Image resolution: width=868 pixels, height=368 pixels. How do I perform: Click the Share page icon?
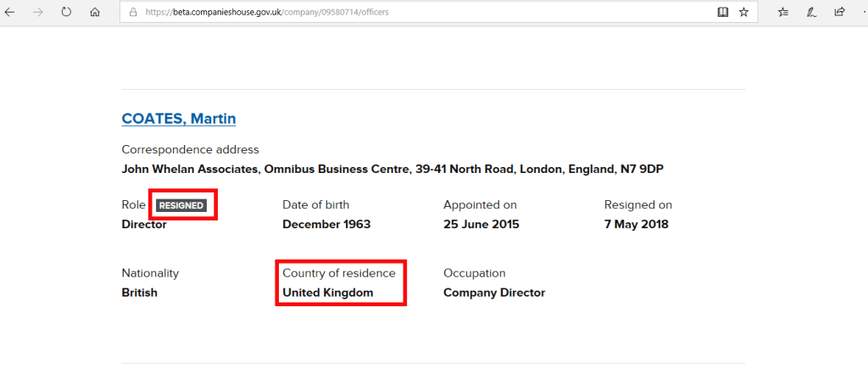[839, 12]
